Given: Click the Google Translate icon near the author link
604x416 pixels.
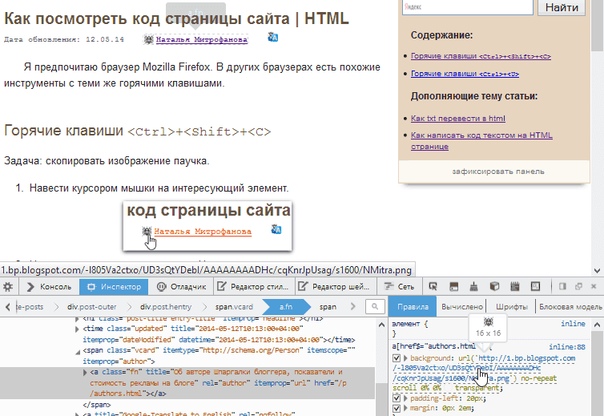Looking at the screenshot, I should pos(273,37).
